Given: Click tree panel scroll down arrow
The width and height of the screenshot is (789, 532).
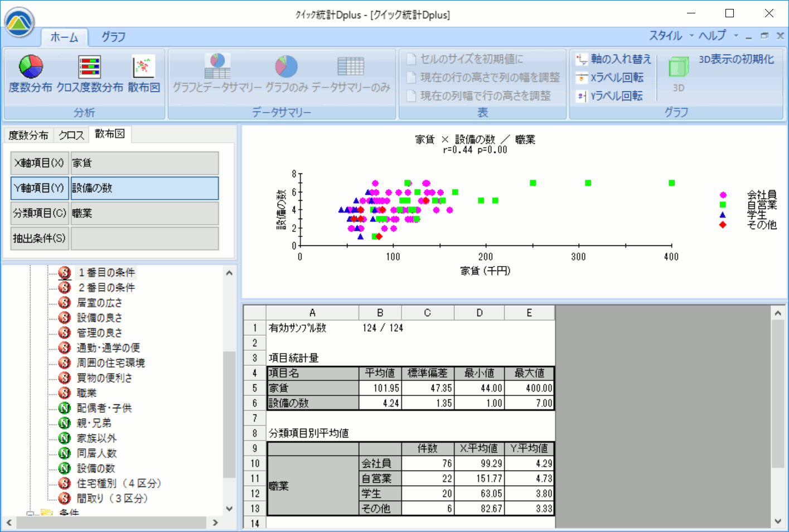Looking at the screenshot, I should (229, 509).
